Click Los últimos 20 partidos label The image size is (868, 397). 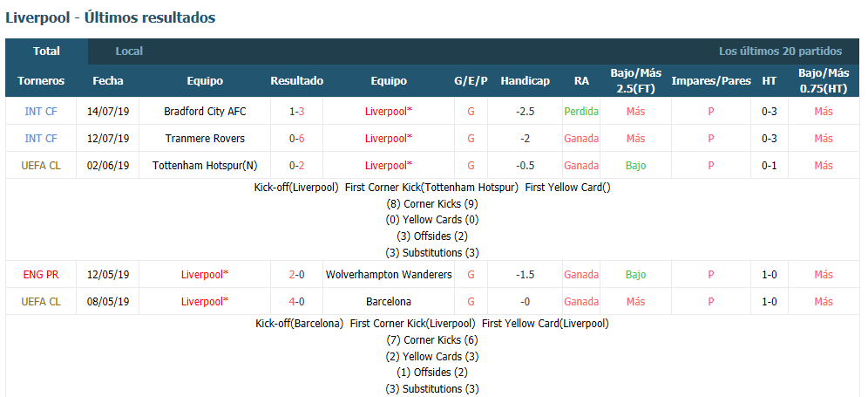[x=781, y=51]
